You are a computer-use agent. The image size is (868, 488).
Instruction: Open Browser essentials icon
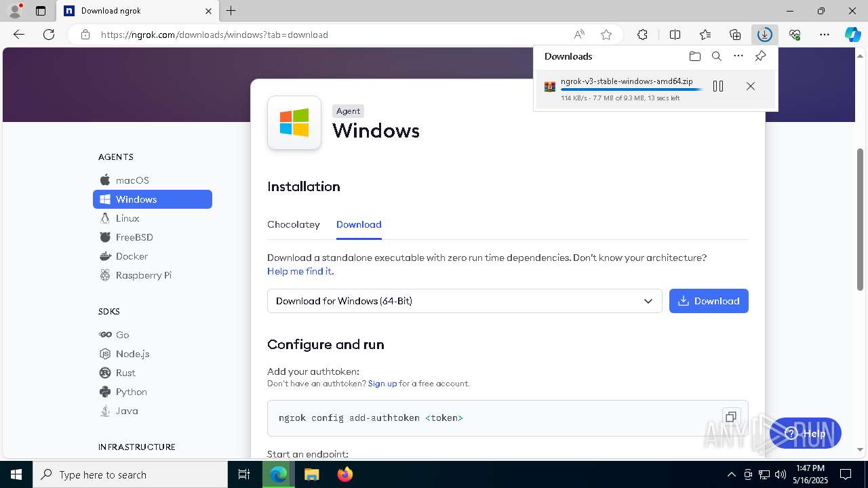795,35
